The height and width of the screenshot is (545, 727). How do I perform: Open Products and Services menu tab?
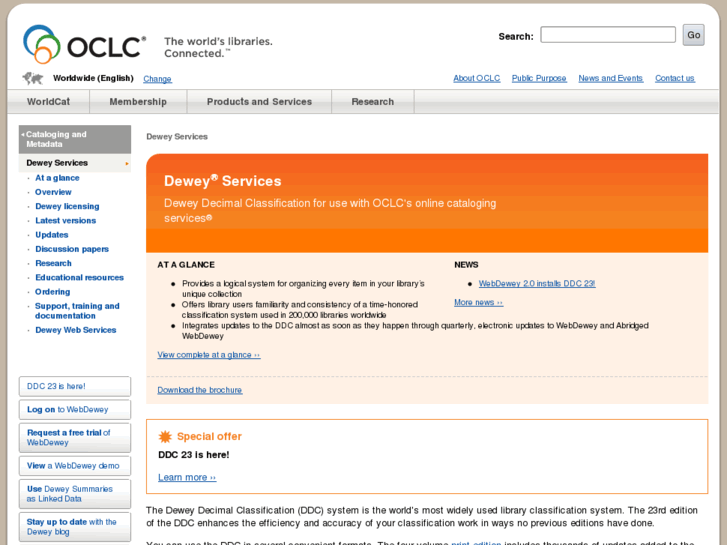tap(259, 102)
